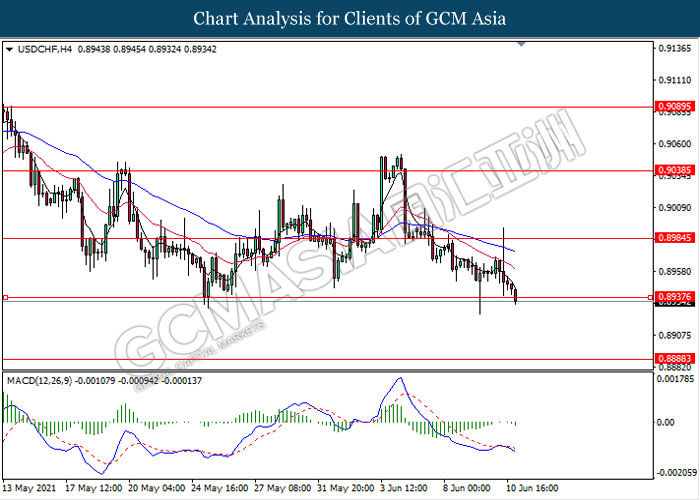Click the MACD(12,26,9) indicator label
This screenshot has width=700, height=500.
pyautogui.click(x=39, y=381)
